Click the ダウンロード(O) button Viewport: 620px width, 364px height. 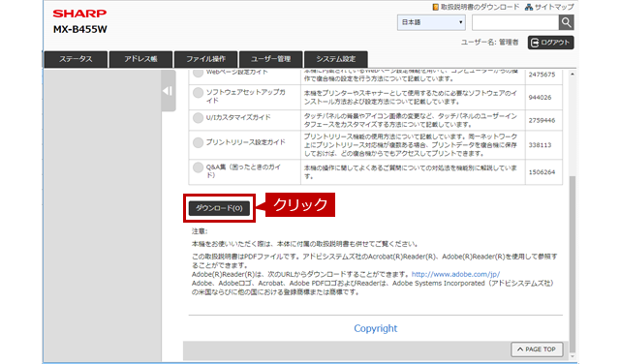pyautogui.click(x=219, y=208)
